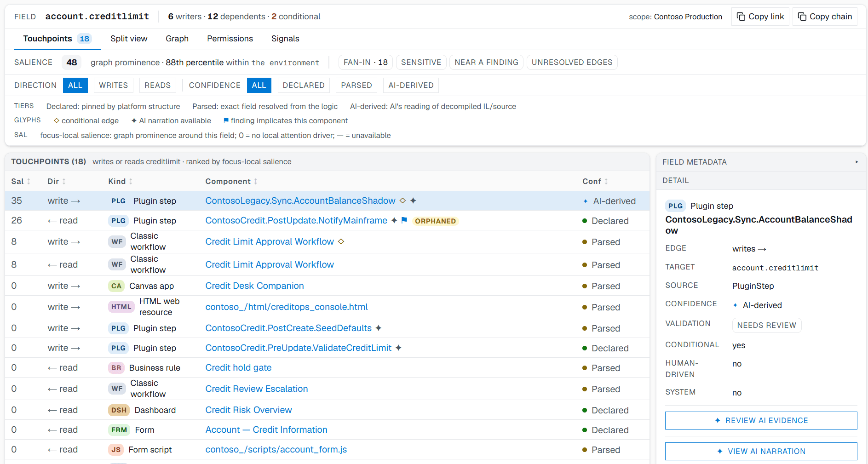This screenshot has height=464, width=868.
Task: Open contoso_/scripts/account_form.js link
Action: tap(276, 449)
